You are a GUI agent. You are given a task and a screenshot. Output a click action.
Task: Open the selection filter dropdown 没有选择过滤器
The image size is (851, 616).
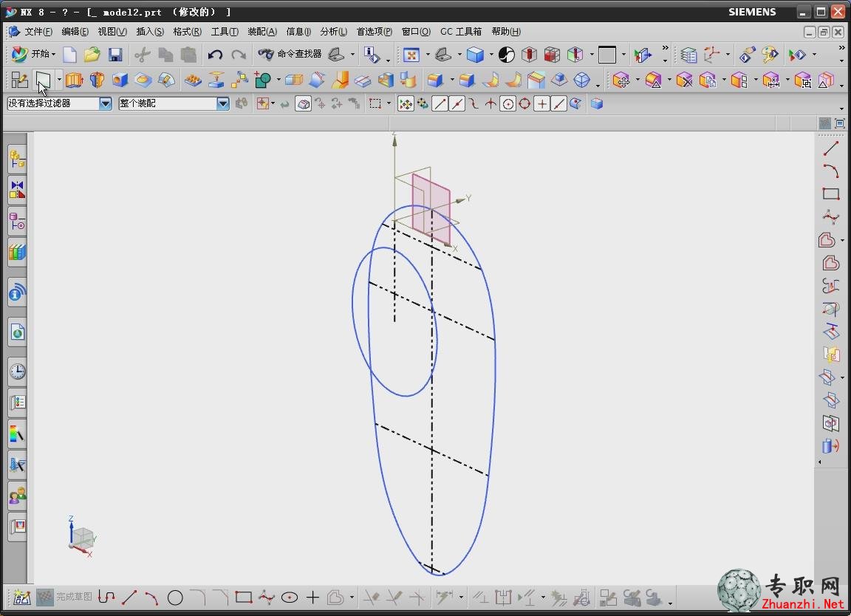(106, 103)
